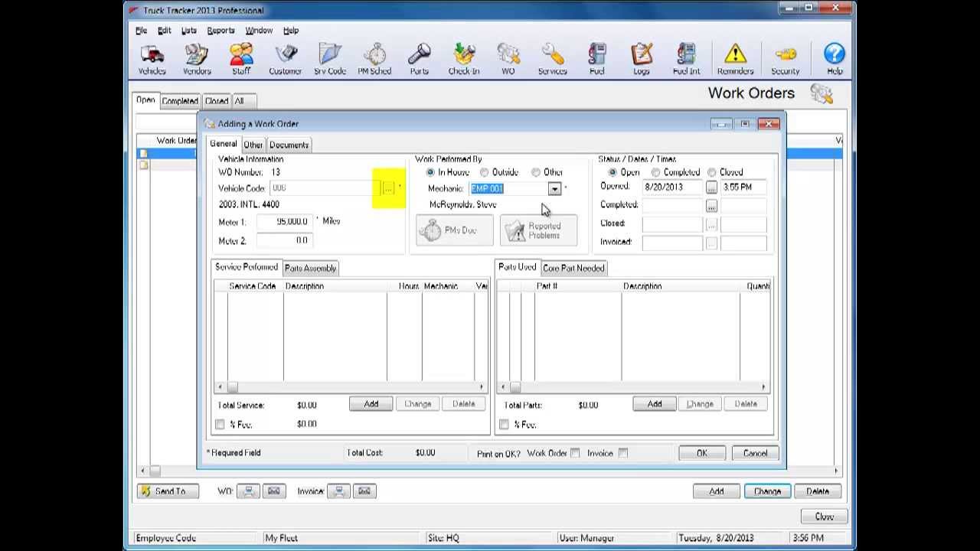980x551 pixels.
Task: Open the Help toolbar icon
Action: (835, 60)
